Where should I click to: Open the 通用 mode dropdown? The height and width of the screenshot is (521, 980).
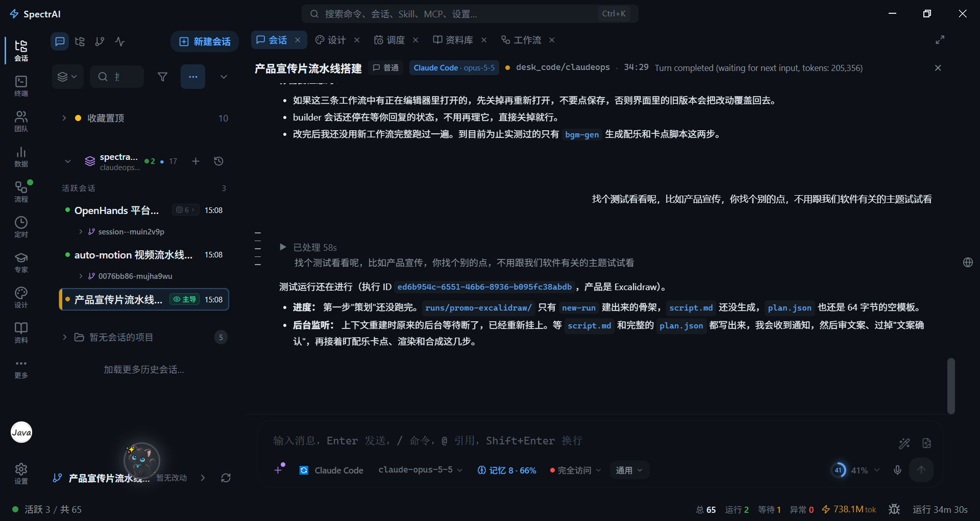[x=629, y=470]
